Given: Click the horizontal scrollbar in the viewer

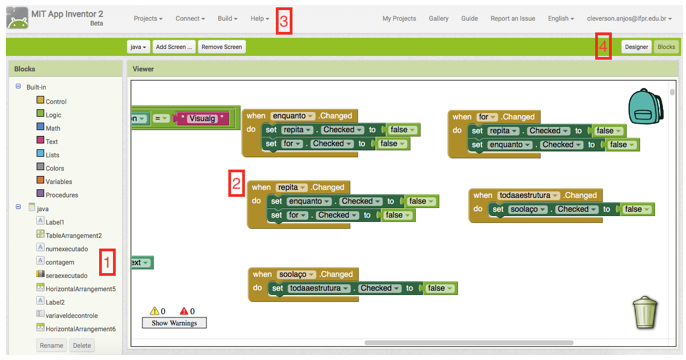Looking at the screenshot, I should coord(469,343).
